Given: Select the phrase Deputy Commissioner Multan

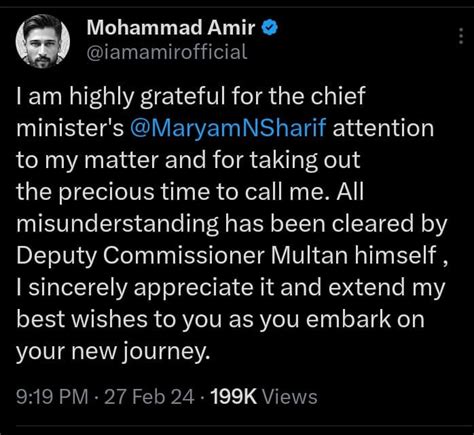Looking at the screenshot, I should [182, 255].
